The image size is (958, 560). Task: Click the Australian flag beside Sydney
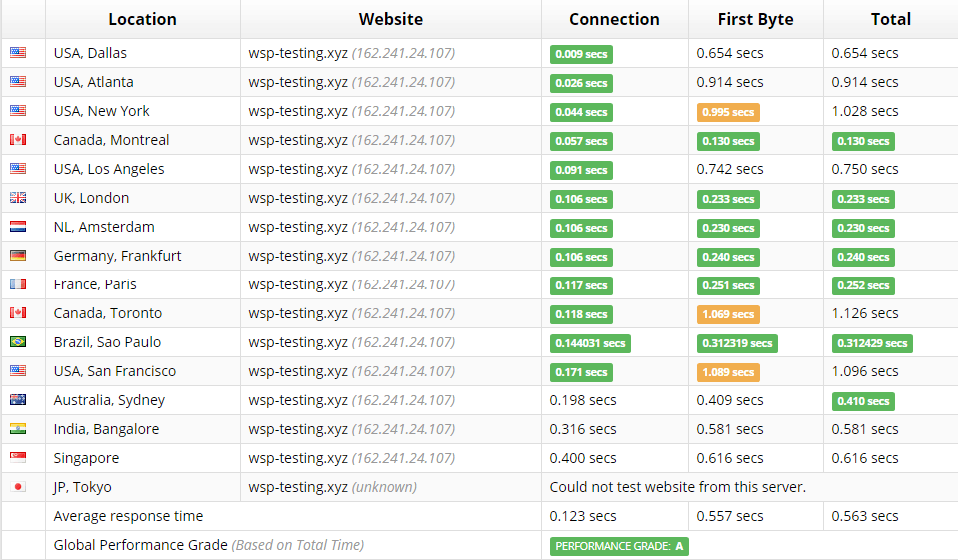pos(18,400)
